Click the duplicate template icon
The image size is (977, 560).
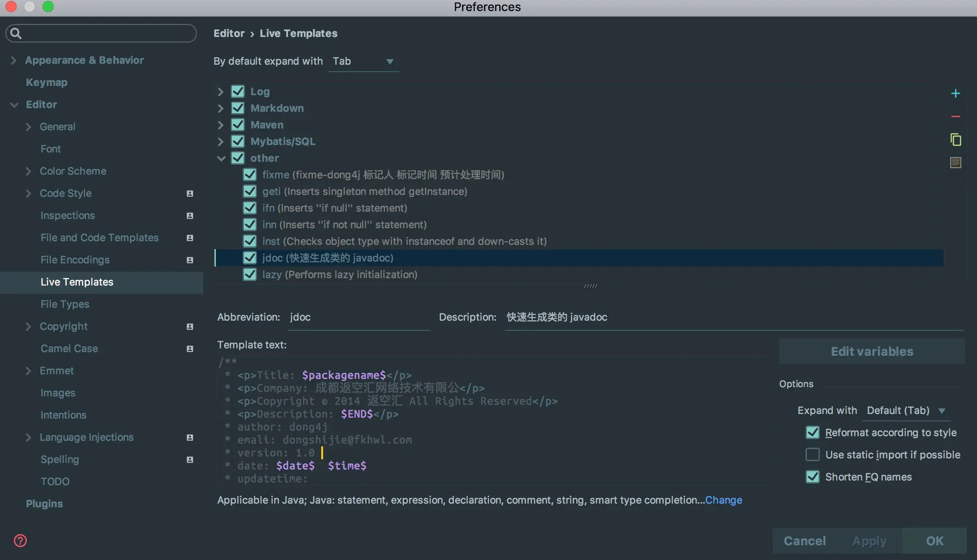pos(955,140)
